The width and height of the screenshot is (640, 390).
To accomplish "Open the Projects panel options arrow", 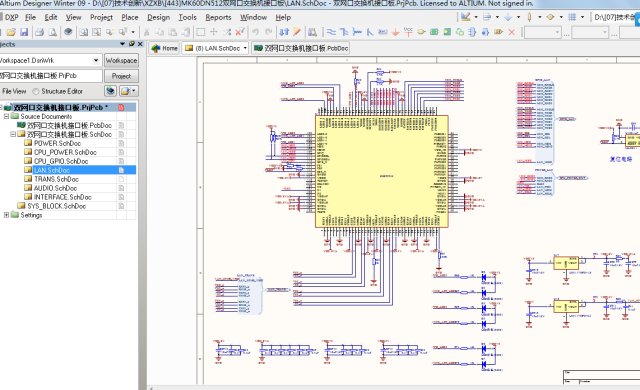I will pos(122,44).
